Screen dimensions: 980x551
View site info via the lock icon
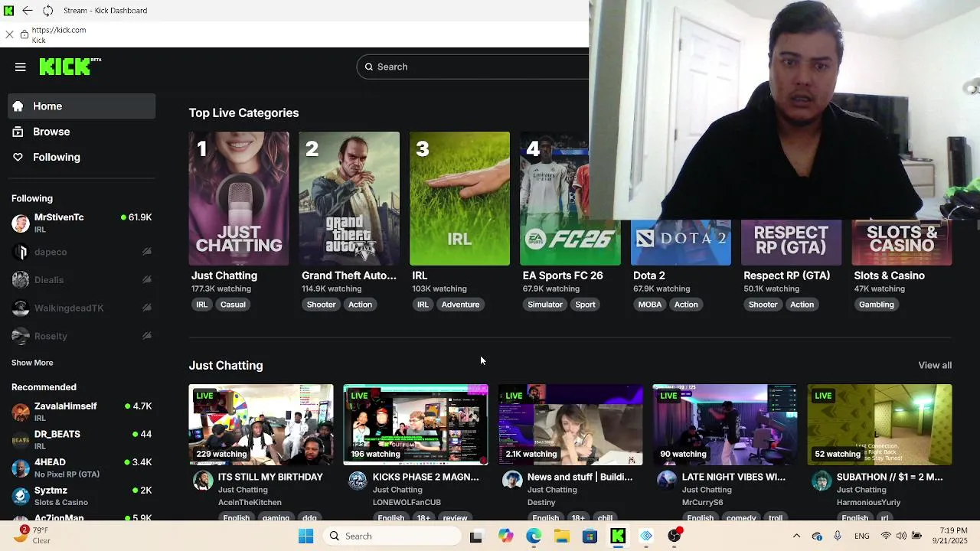(x=24, y=34)
